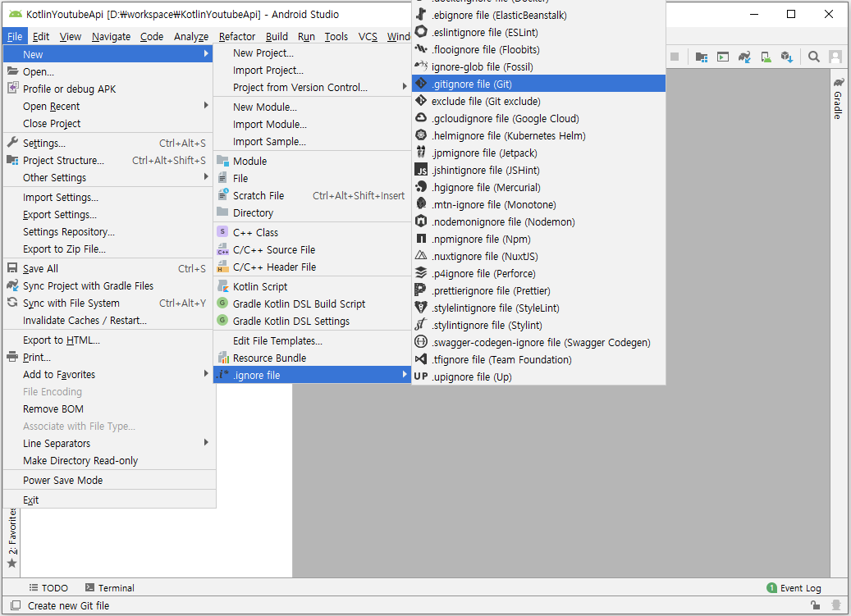
Task: Open the TODO tool window
Action: [48, 587]
